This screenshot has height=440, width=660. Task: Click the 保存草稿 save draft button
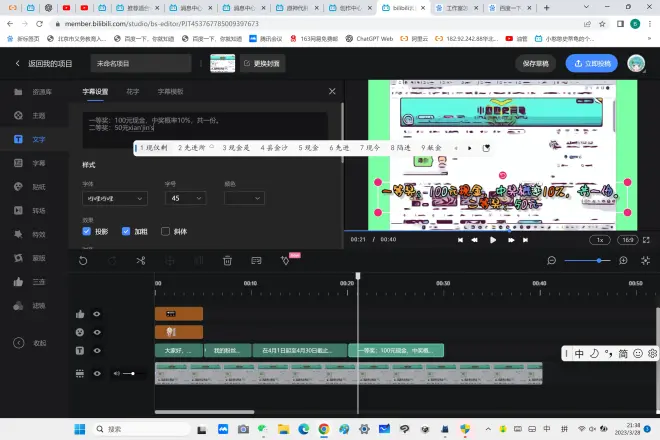click(537, 63)
